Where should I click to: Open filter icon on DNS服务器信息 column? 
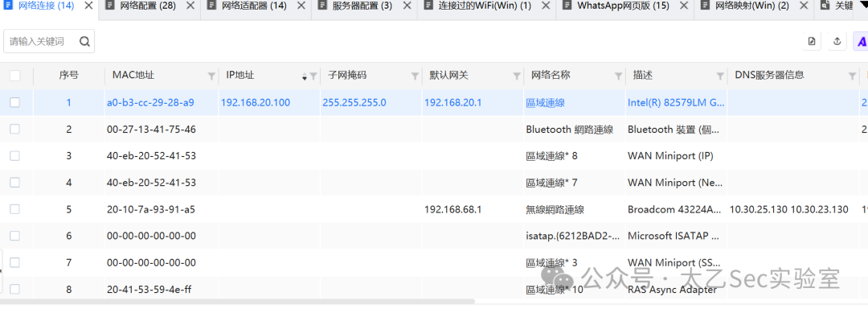(x=852, y=76)
